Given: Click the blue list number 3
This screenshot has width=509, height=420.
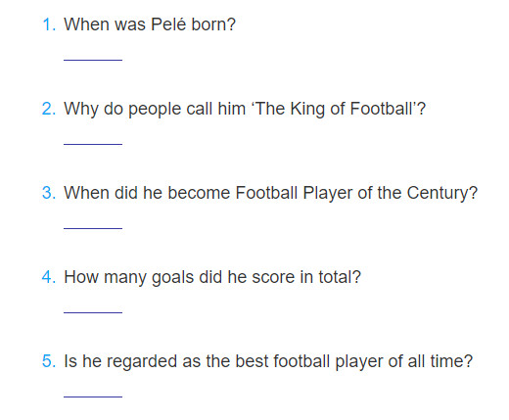Looking at the screenshot, I should click(x=49, y=193).
